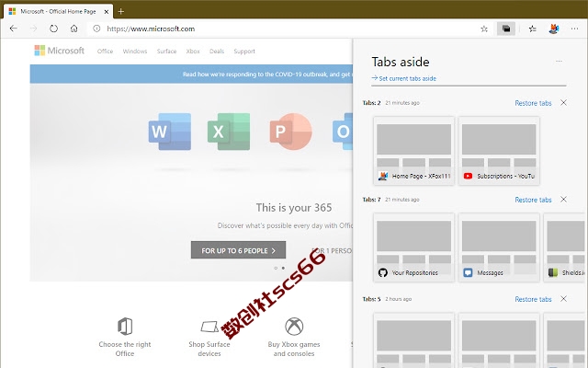Open the Home Page - XFox111 thumbnail
This screenshot has height=368, width=588.
tap(414, 151)
